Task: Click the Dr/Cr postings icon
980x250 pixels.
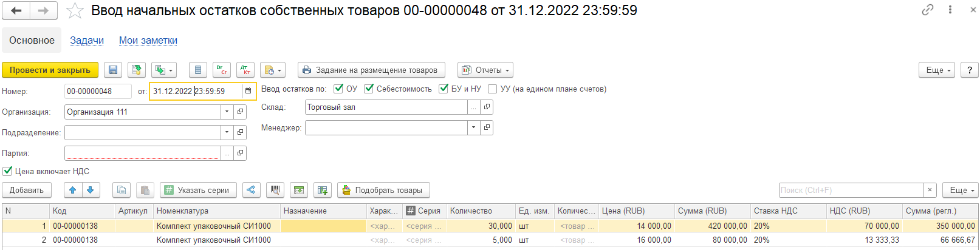Action: click(x=222, y=70)
